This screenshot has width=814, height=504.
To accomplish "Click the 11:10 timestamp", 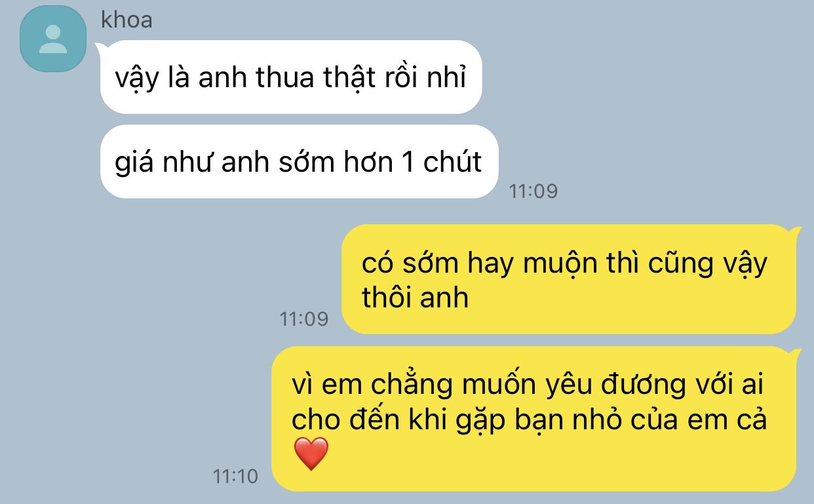I will [235, 476].
